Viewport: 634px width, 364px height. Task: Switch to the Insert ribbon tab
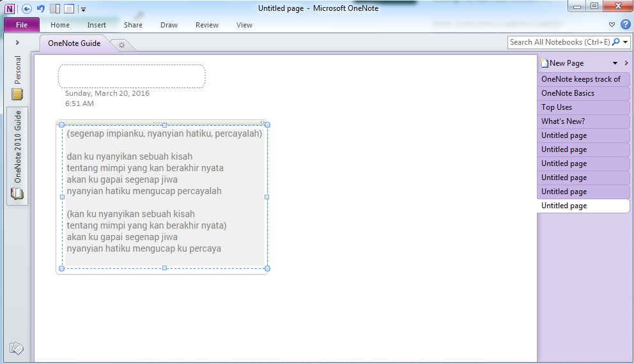tap(97, 25)
